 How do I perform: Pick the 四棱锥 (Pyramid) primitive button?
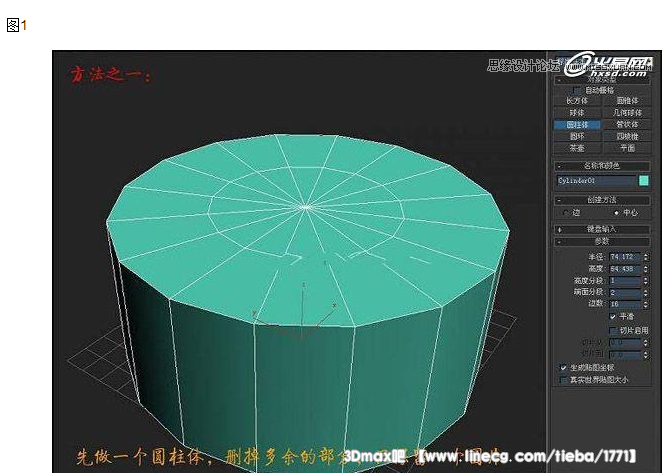click(x=627, y=136)
